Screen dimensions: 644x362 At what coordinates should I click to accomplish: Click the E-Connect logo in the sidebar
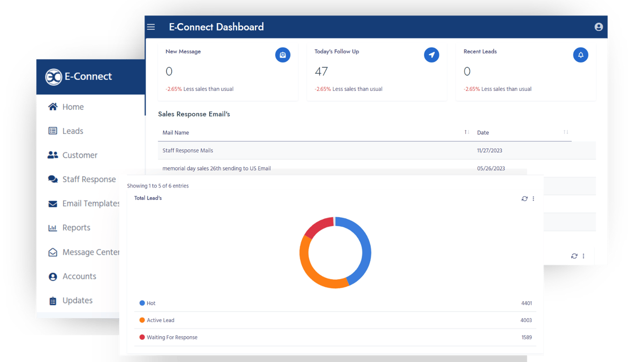(x=78, y=76)
